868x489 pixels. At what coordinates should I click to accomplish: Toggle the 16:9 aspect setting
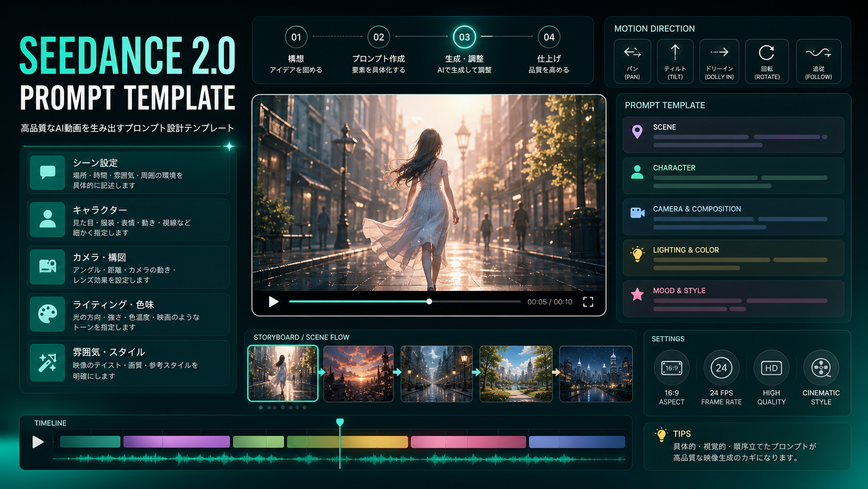pos(671,368)
